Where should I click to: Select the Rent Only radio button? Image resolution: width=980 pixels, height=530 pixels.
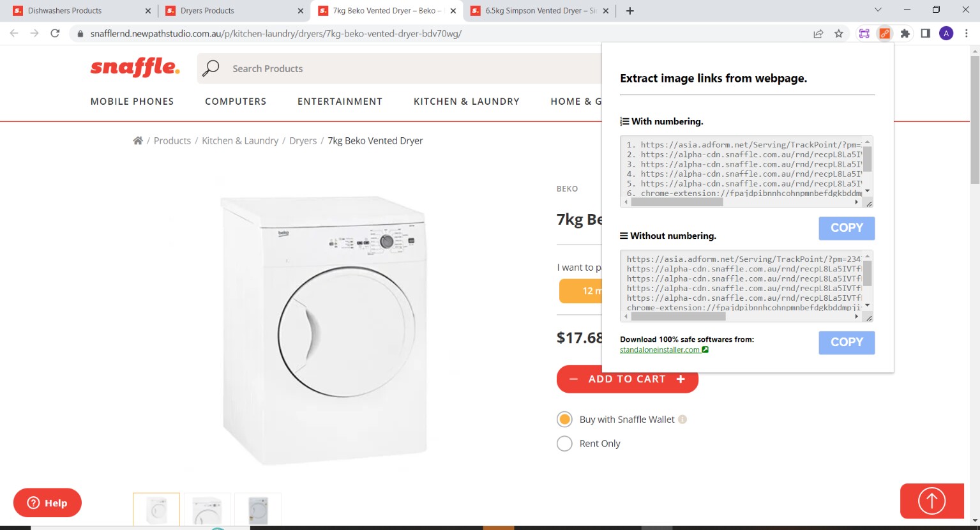click(564, 443)
